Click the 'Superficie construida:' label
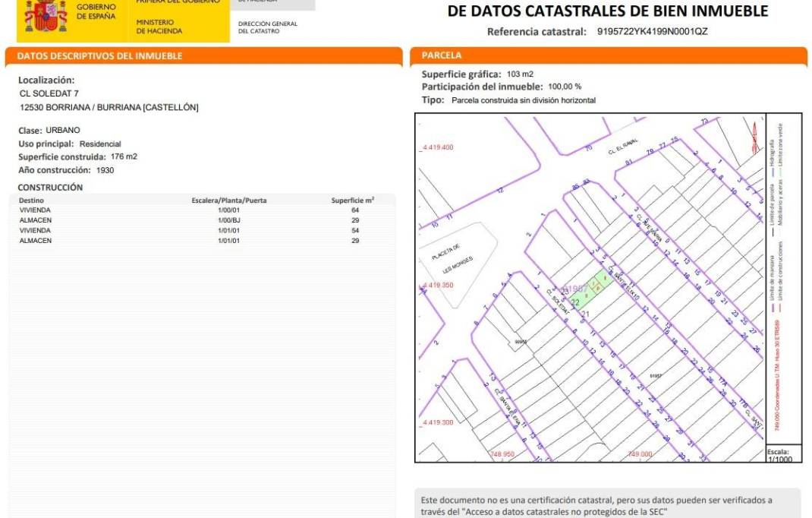Screen dimensions: 812x518 point(62,157)
